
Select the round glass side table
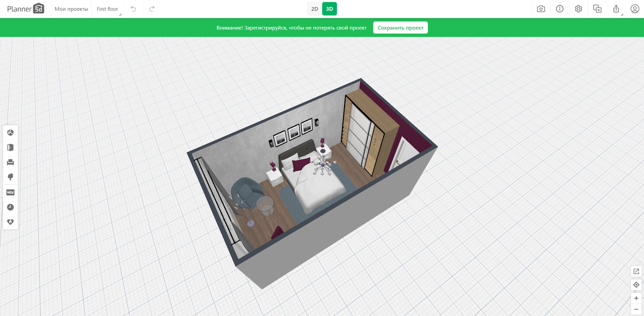pyautogui.click(x=266, y=205)
